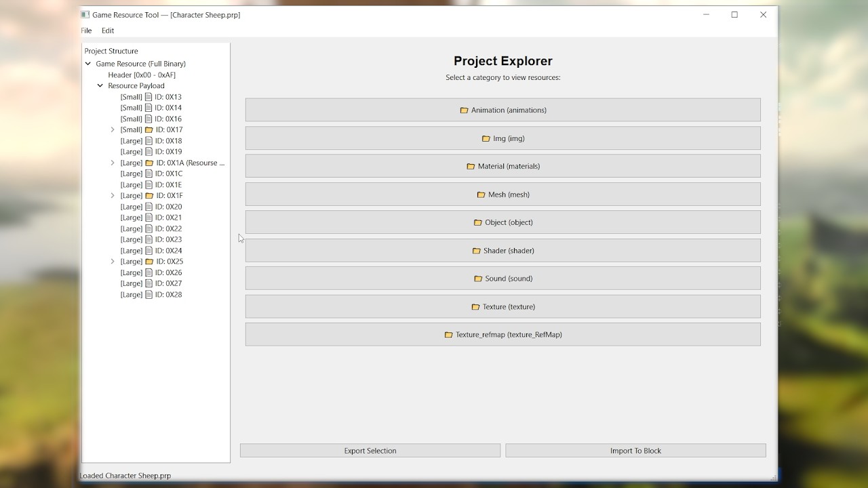Click the 'Project Explorer' heading
The image size is (868, 488).
click(x=503, y=61)
